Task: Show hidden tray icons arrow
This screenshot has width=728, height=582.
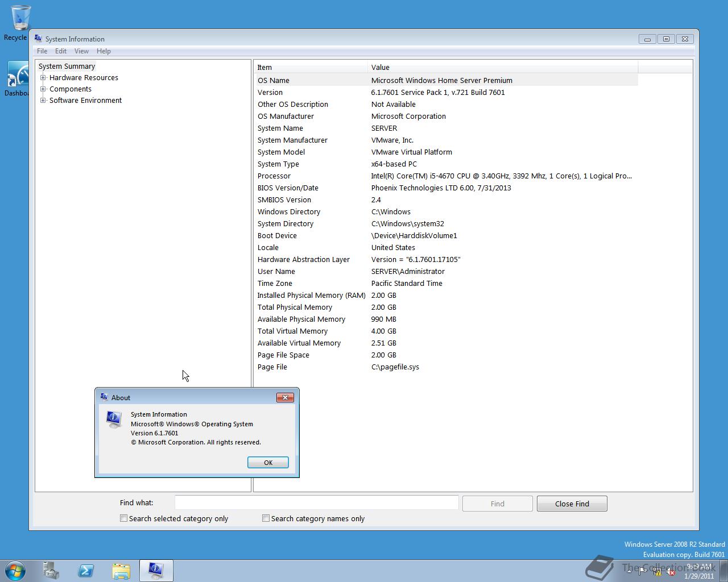Action: [629, 571]
